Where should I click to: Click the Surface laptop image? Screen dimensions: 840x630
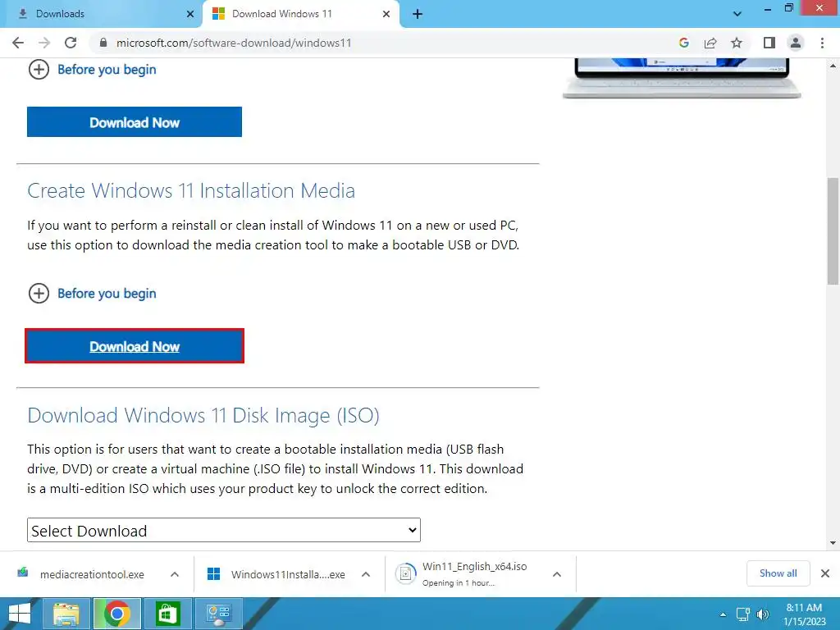click(x=682, y=78)
